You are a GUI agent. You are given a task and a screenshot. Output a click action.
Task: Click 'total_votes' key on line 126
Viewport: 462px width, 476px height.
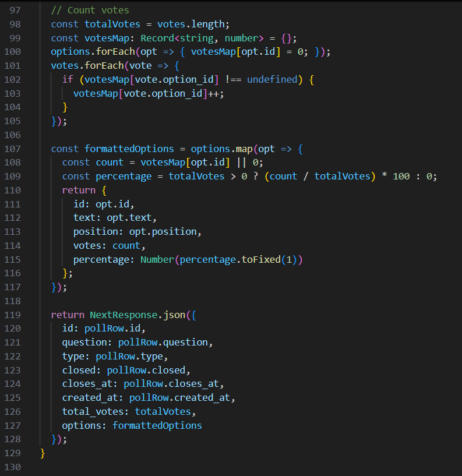[x=93, y=412]
